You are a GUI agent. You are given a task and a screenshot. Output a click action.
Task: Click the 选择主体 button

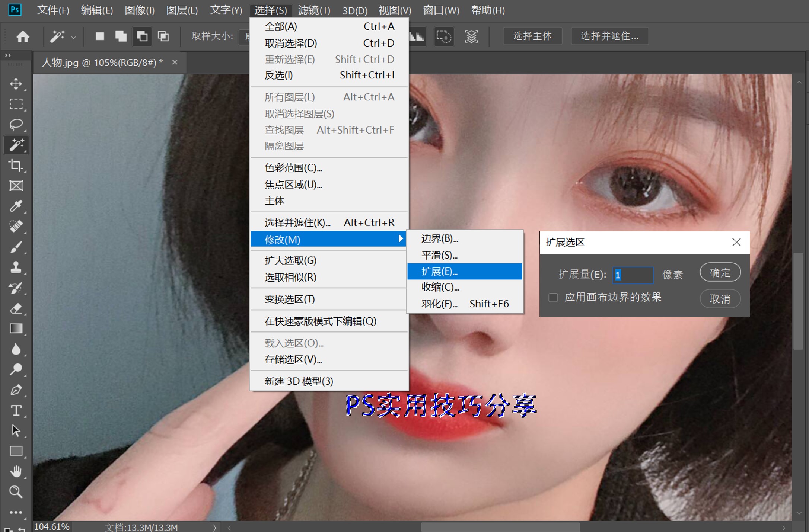[x=532, y=36]
